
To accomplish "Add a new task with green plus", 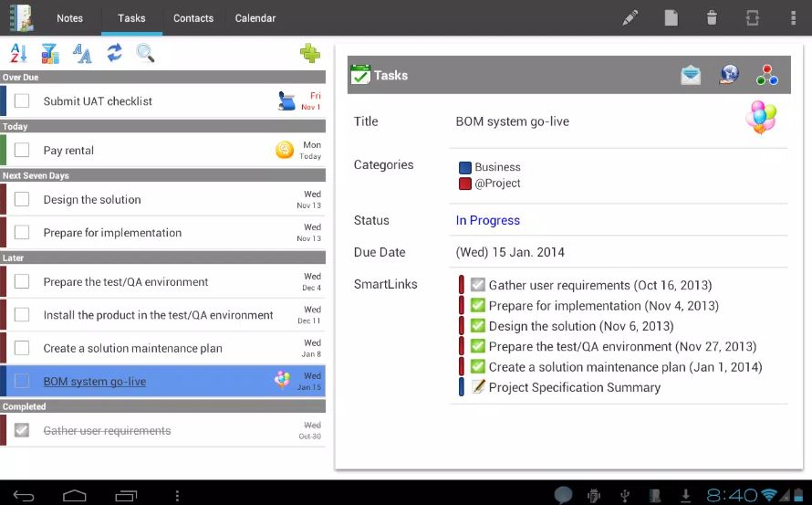I will pyautogui.click(x=309, y=53).
